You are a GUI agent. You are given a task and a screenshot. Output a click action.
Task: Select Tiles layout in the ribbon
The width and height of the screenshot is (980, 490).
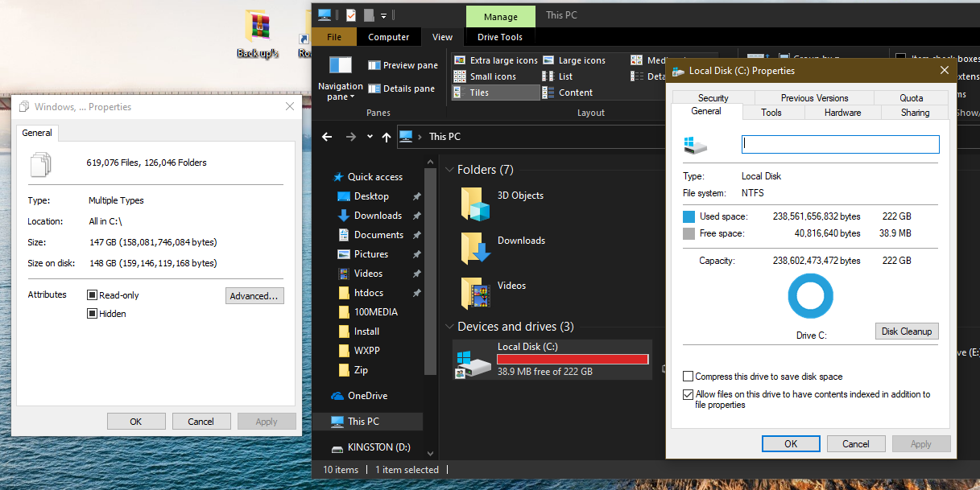pos(495,93)
